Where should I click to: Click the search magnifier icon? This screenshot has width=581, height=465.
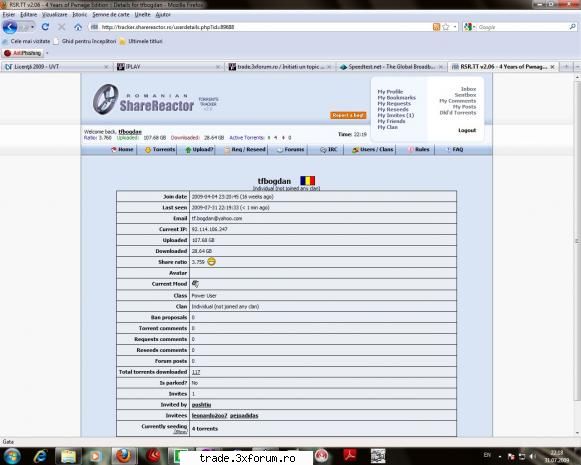tap(572, 27)
